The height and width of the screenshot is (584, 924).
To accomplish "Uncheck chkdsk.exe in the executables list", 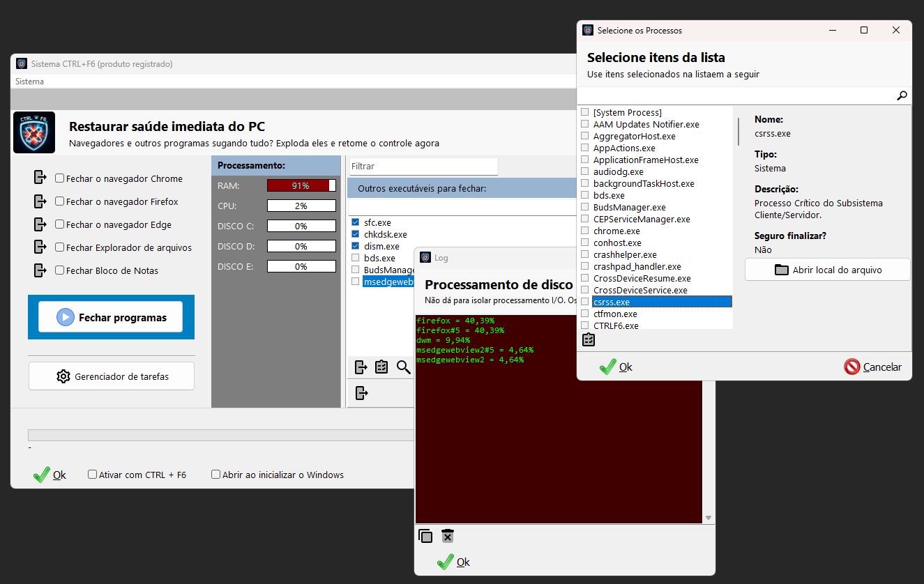I will click(x=356, y=234).
